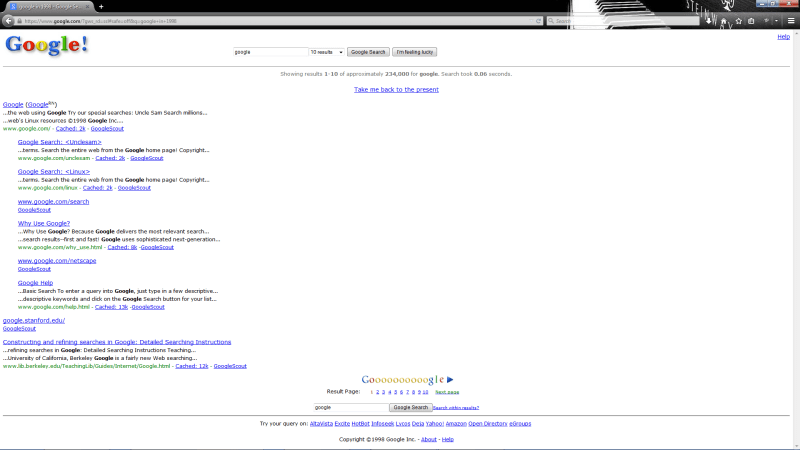Try the query on Lycos
This screenshot has height=450, width=800.
[403, 423]
